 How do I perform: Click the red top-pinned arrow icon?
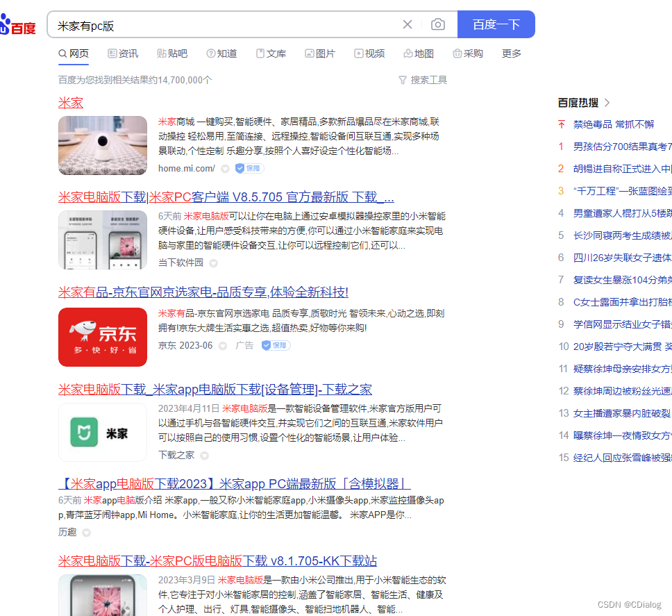562,124
